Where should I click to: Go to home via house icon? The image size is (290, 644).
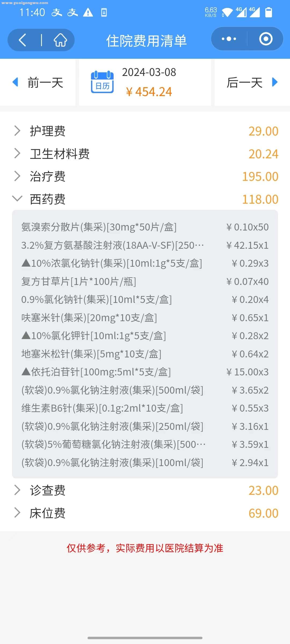[60, 40]
